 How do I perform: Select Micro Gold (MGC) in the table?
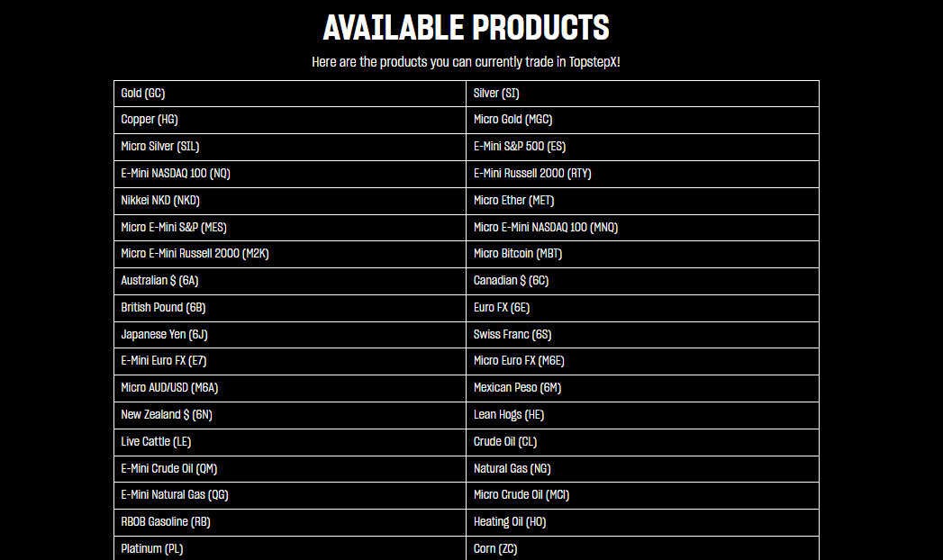click(512, 120)
